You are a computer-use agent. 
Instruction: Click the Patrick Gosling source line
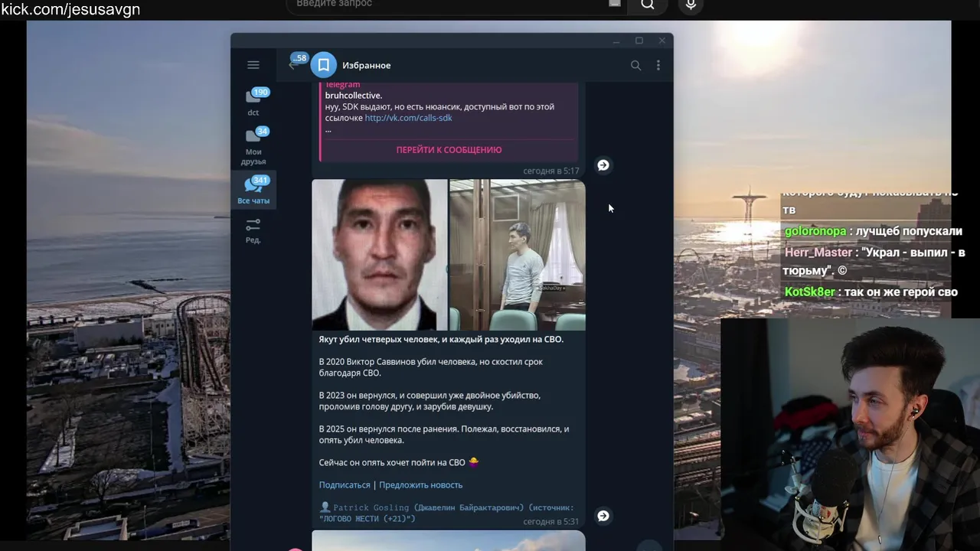[446, 513]
